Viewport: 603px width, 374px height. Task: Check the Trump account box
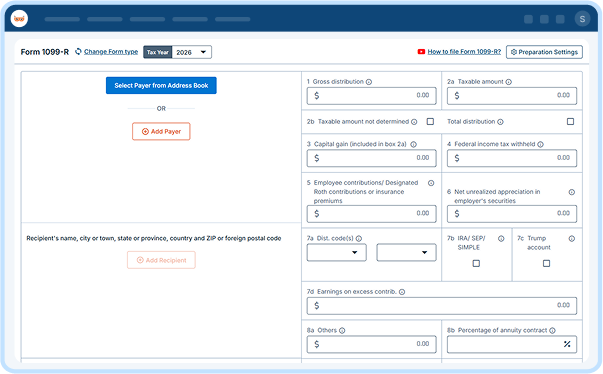(x=546, y=263)
